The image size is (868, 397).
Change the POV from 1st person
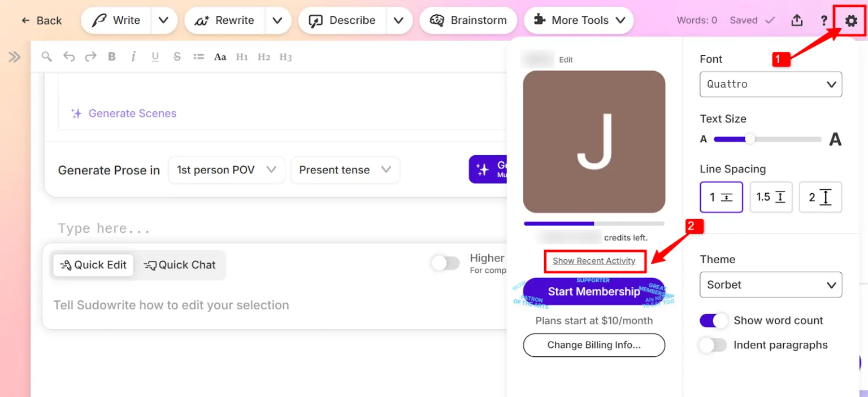(x=226, y=169)
